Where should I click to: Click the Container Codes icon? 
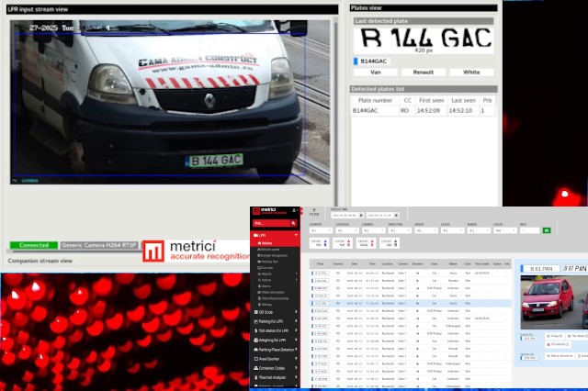pyautogui.click(x=255, y=368)
